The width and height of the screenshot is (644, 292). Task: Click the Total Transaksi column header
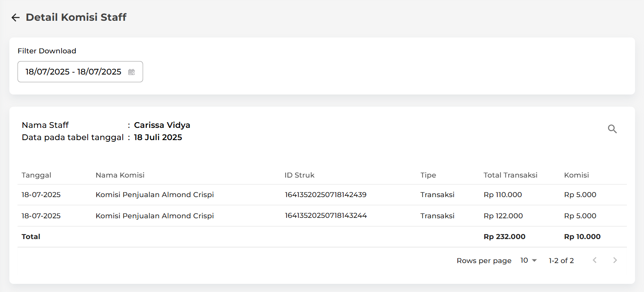coord(510,175)
